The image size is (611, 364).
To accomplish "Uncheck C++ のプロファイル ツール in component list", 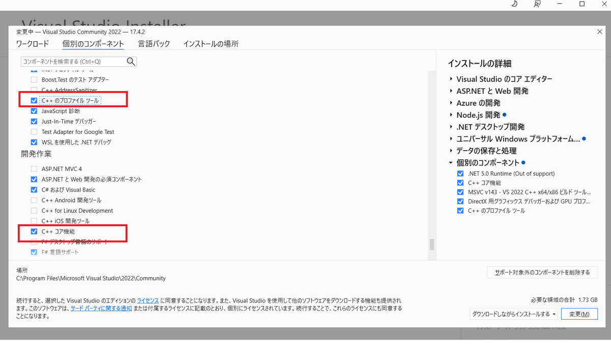I will tap(34, 101).
